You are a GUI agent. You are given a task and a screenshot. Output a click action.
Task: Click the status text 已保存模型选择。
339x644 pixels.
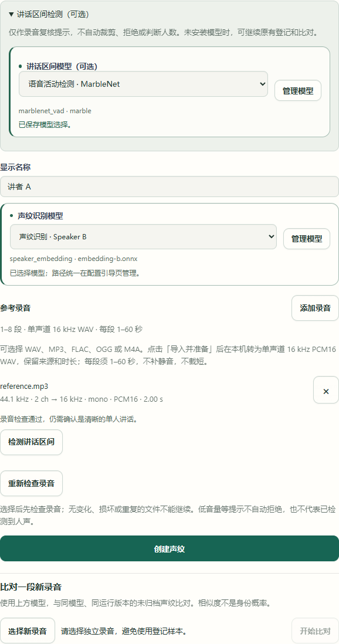point(45,124)
